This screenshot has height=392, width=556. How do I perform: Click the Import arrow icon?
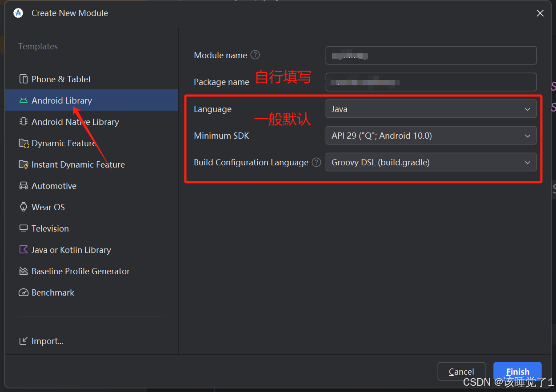(x=24, y=341)
